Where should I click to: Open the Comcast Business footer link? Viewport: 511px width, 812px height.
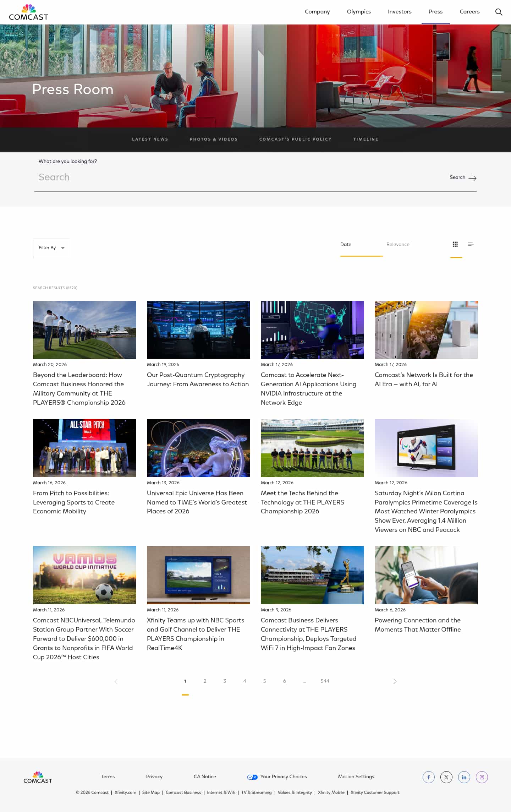pos(183,792)
